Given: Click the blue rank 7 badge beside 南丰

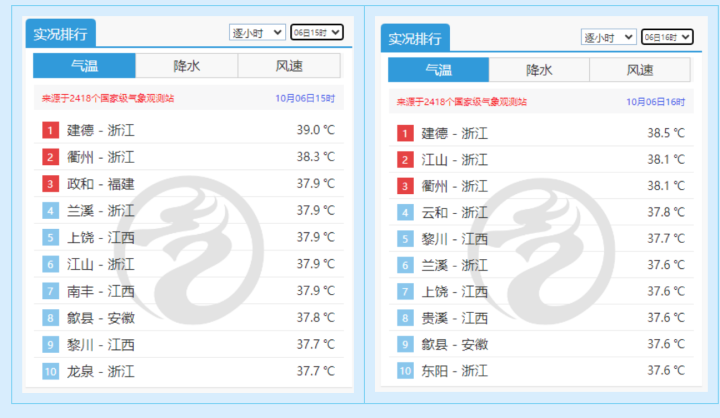Looking at the screenshot, I should pos(50,291).
